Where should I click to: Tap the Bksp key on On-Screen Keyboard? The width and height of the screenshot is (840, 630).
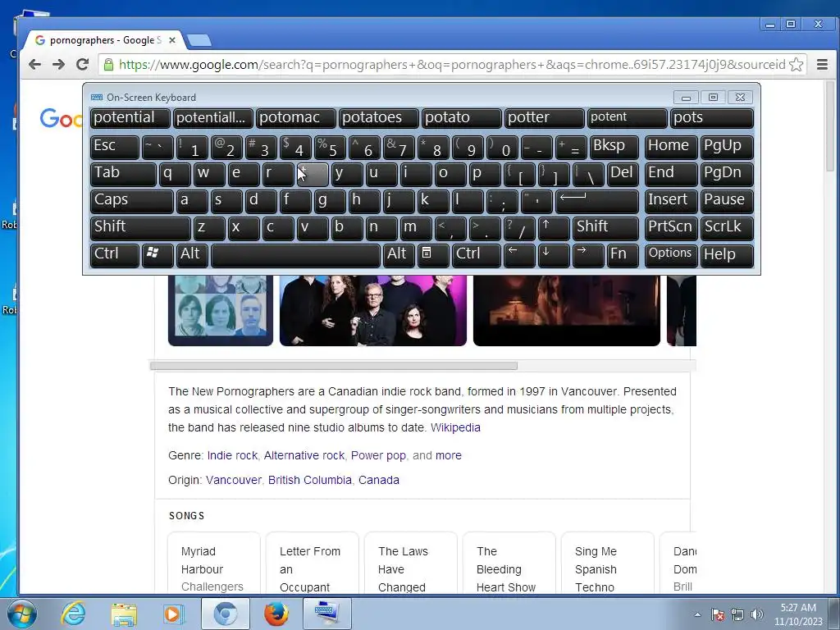click(614, 147)
